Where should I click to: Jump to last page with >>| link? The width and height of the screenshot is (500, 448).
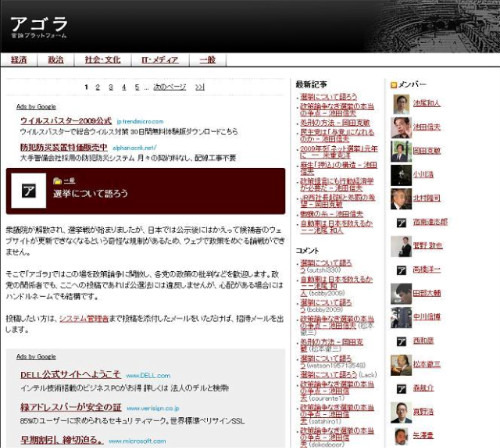(200, 87)
